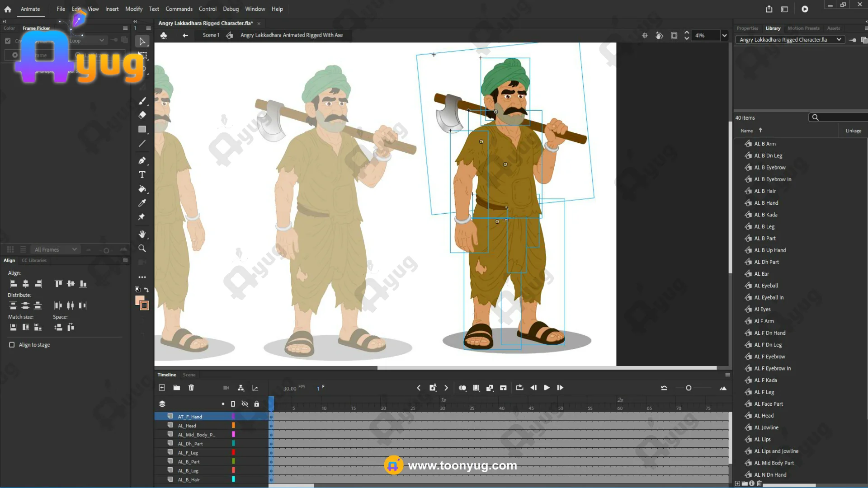Select the Paint Bucket tool
The image size is (868, 488).
click(x=142, y=189)
